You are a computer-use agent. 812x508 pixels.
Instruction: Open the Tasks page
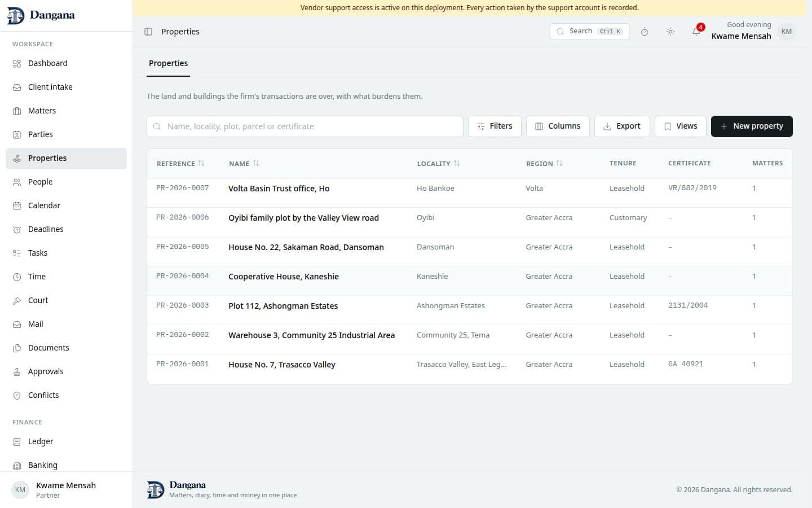click(x=66, y=253)
